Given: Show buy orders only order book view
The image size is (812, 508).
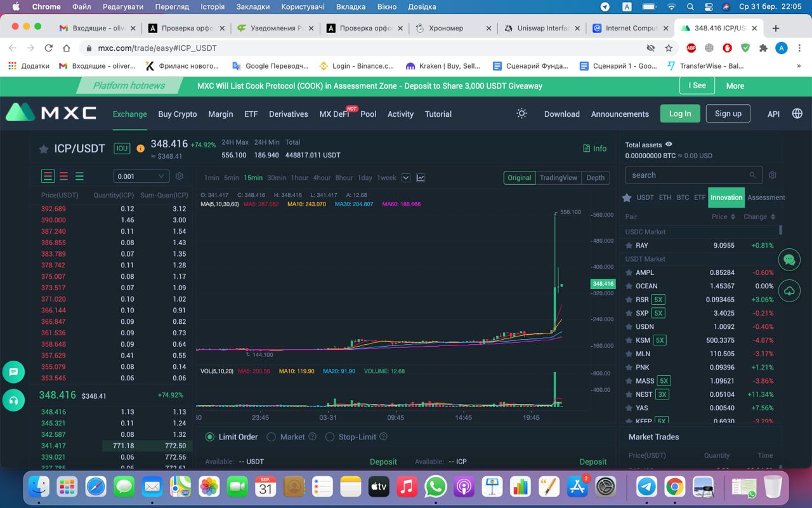Looking at the screenshot, I should point(79,176).
